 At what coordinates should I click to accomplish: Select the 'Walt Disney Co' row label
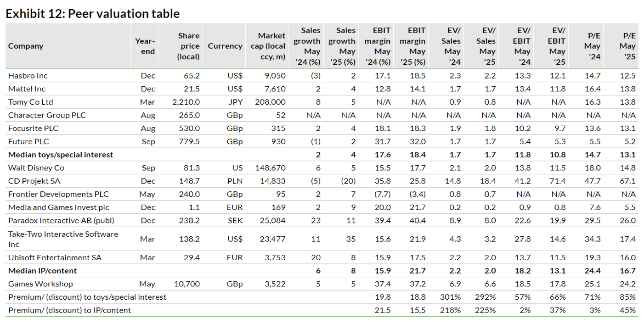tap(36, 168)
